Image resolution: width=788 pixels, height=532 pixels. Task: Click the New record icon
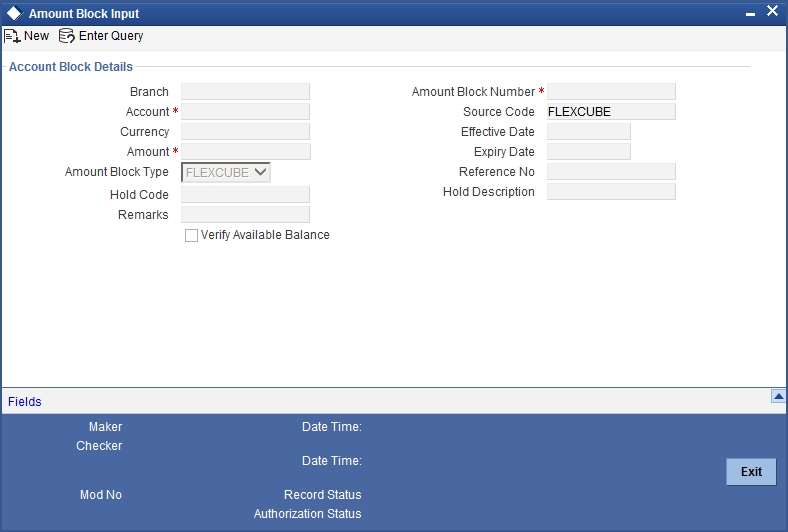tap(12, 36)
